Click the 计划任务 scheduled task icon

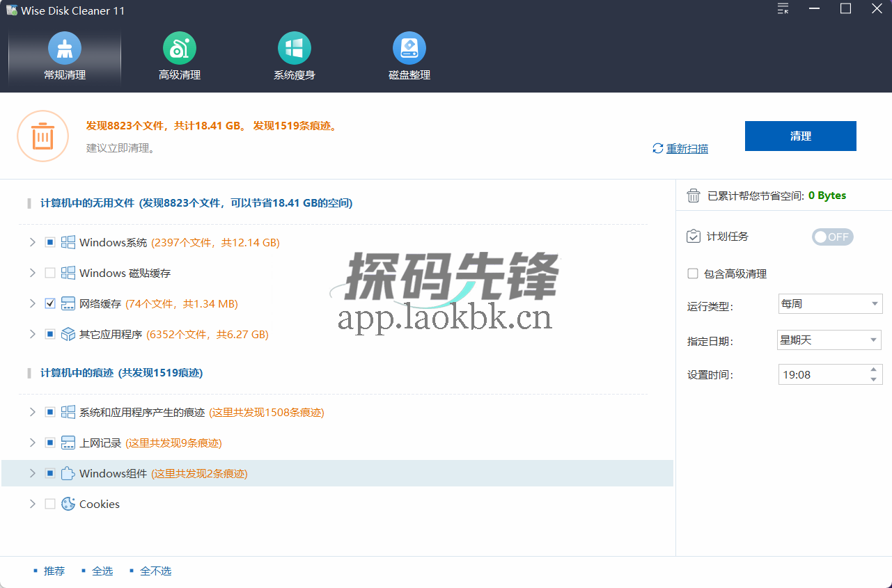[x=694, y=237]
